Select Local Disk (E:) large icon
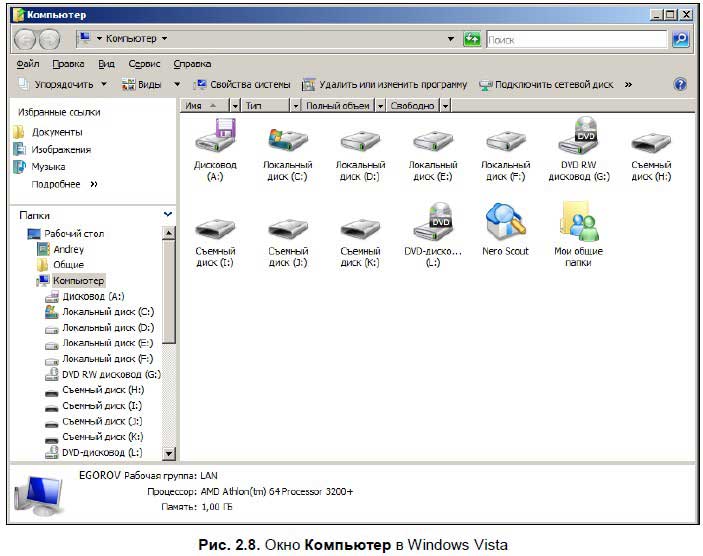The height and width of the screenshot is (556, 703). click(433, 141)
